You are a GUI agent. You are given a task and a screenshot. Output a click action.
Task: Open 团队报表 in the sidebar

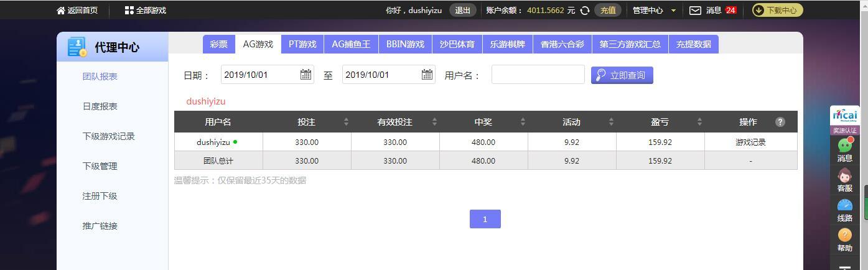coord(100,77)
